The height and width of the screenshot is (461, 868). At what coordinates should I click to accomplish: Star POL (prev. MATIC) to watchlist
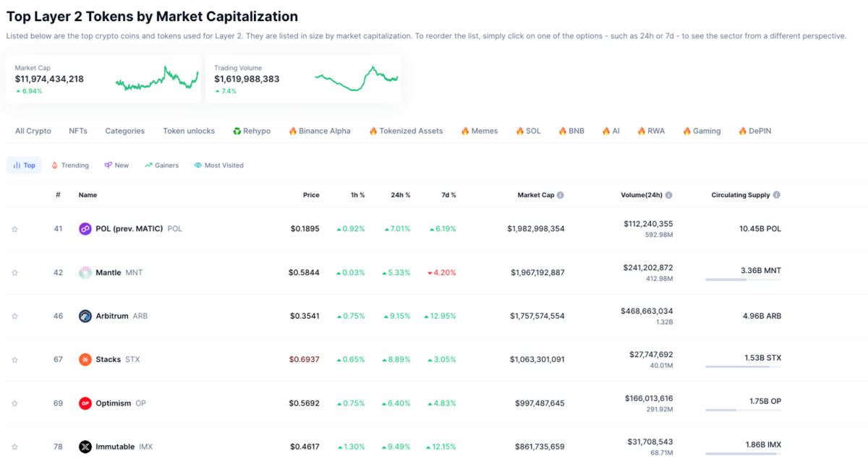[14, 229]
